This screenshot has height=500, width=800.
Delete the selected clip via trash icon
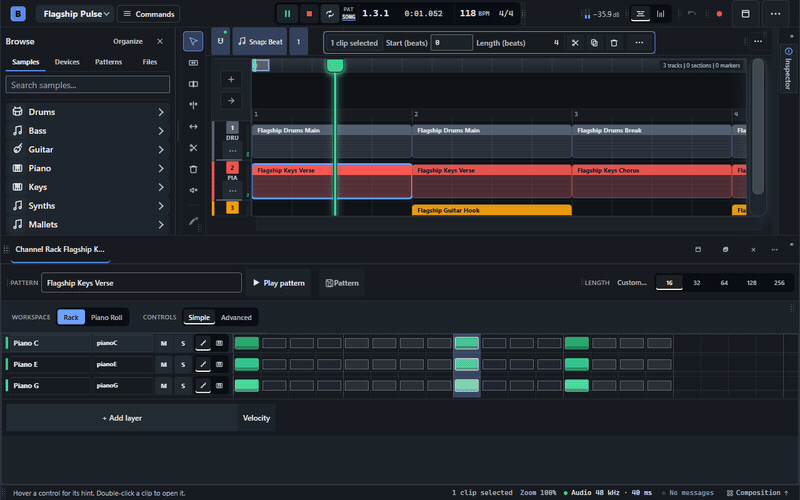[x=614, y=43]
